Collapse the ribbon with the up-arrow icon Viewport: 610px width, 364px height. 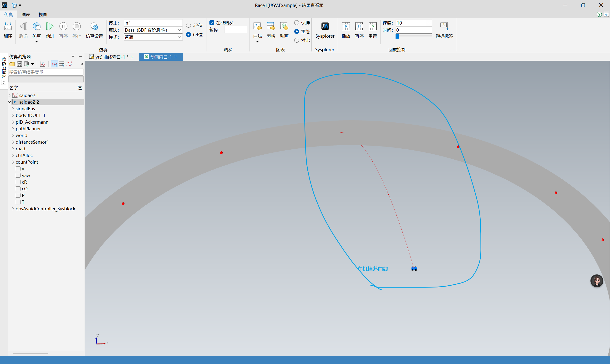[606, 15]
